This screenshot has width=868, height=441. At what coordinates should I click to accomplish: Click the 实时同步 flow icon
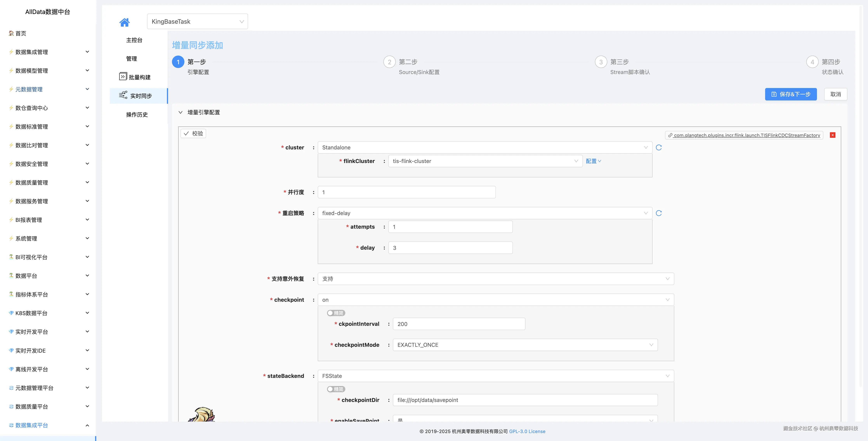point(123,95)
